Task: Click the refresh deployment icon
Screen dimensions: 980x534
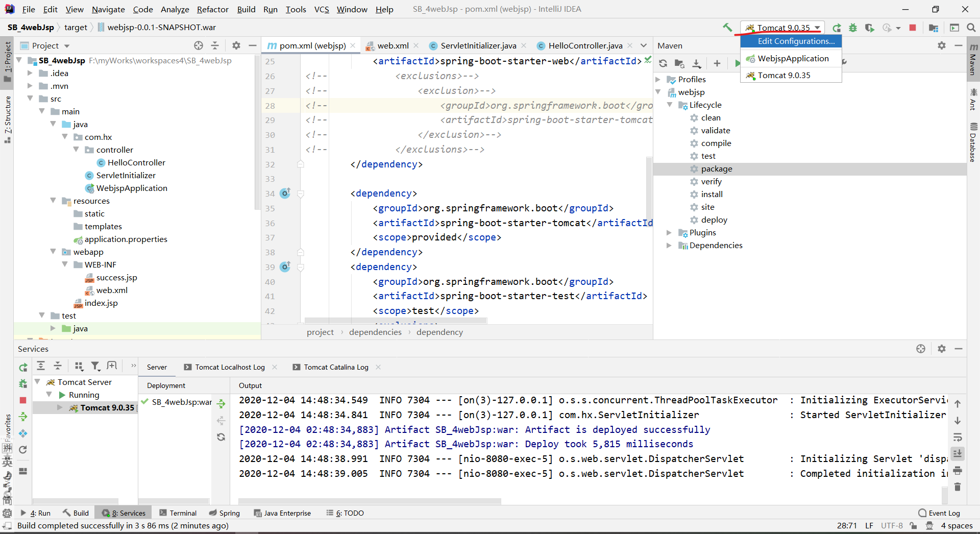Action: pyautogui.click(x=221, y=437)
